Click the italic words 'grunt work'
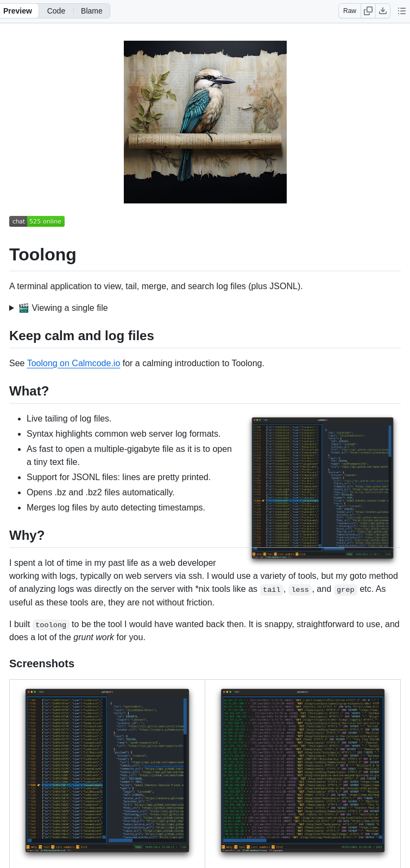This screenshot has height=868, width=410. 94,637
